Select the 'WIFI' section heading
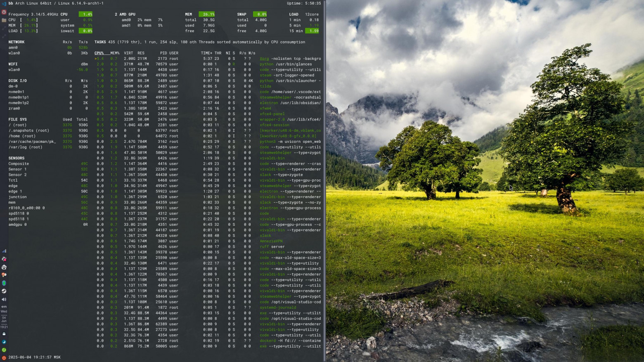 (x=13, y=64)
